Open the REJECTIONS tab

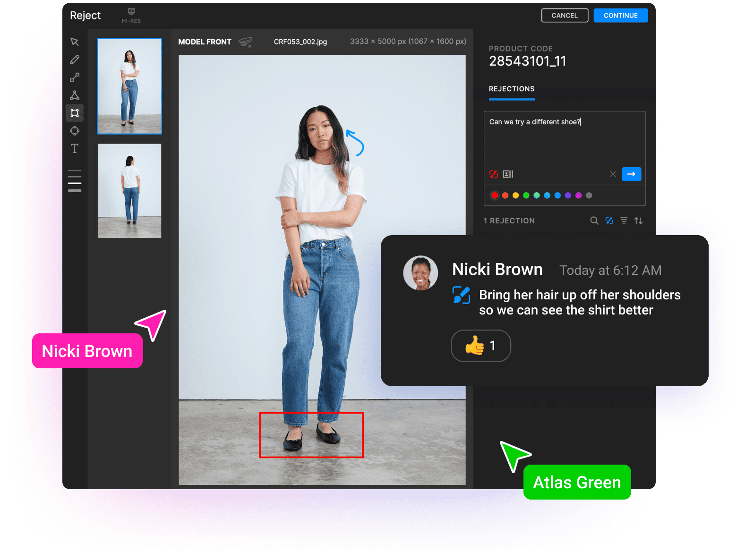click(x=512, y=89)
